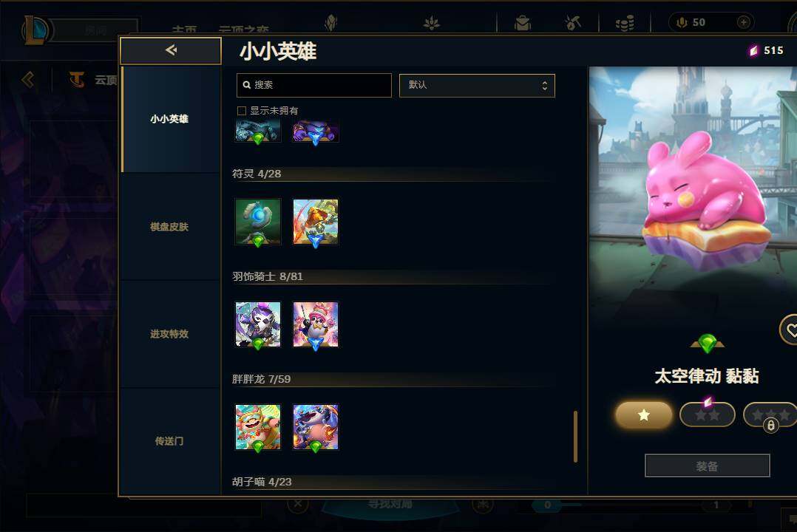Pick the orange Runespirit little legend icon

[x=316, y=222]
